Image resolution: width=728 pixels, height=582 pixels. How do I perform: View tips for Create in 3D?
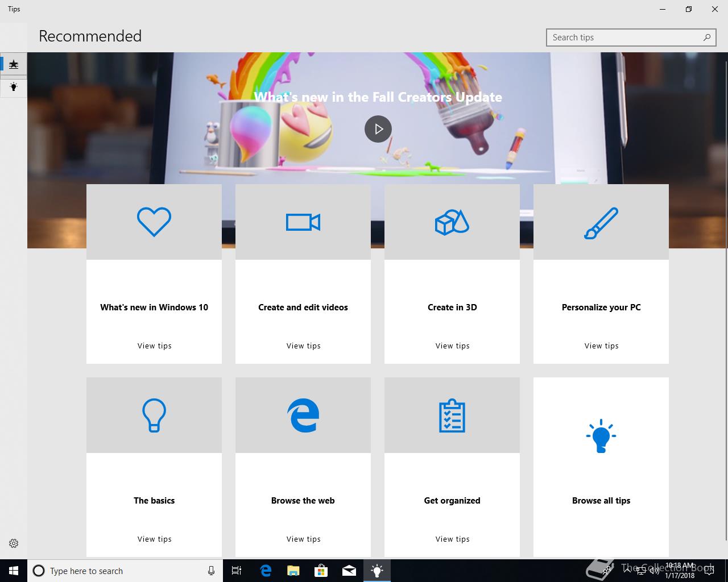452,346
